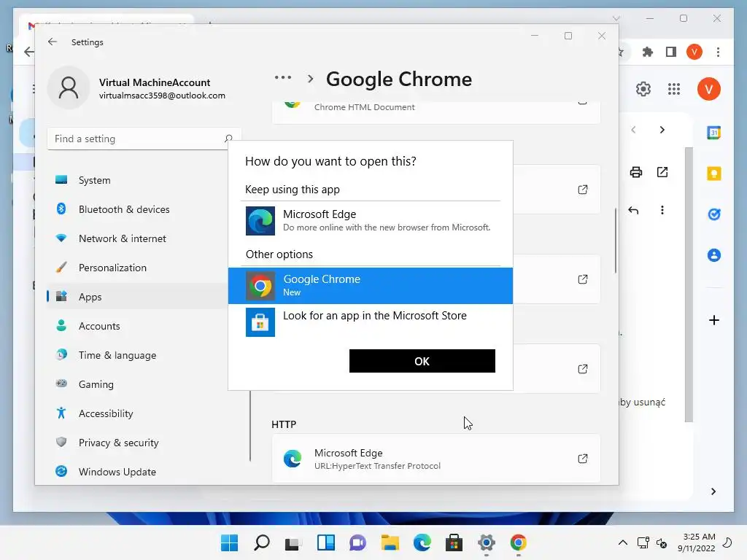Viewport: 747px width, 560px height.
Task: Click the Bluetooth icon in the sidebar
Action: tap(61, 209)
